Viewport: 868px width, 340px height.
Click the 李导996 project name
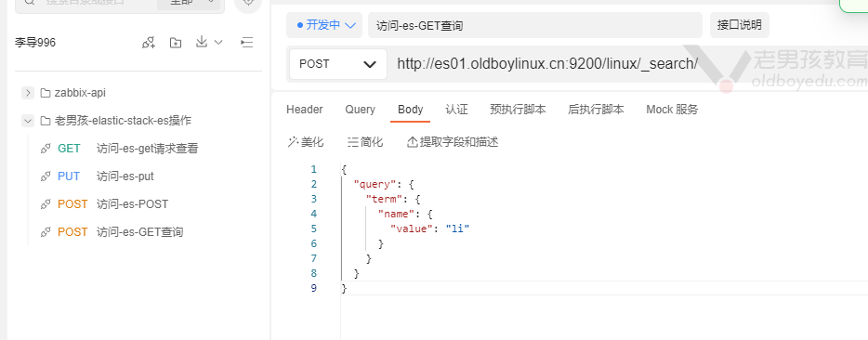(x=35, y=43)
